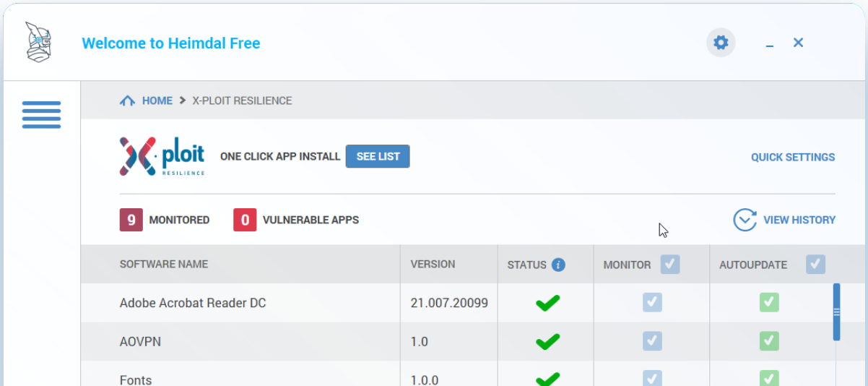This screenshot has height=386, width=868.
Task: Click the STATUS column header label
Action: tap(527, 265)
